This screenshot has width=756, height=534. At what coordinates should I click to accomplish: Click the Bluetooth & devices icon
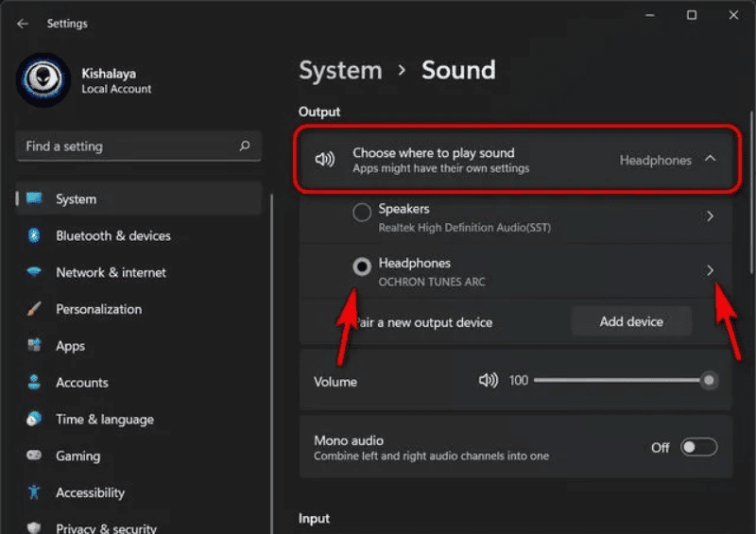coord(35,235)
